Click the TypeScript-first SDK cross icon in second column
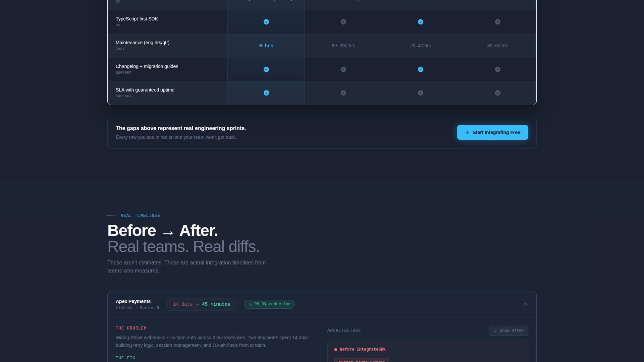Image resolution: width=644 pixels, height=362 pixels. click(x=343, y=22)
